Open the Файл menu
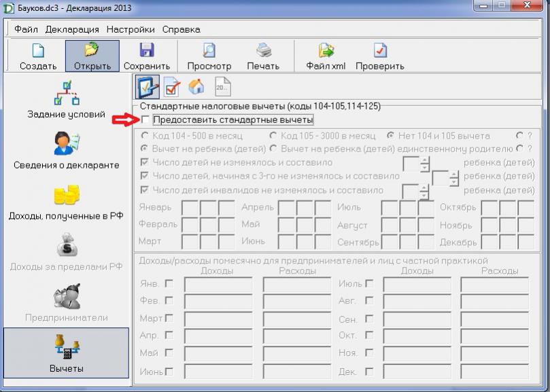 pyautogui.click(x=26, y=29)
